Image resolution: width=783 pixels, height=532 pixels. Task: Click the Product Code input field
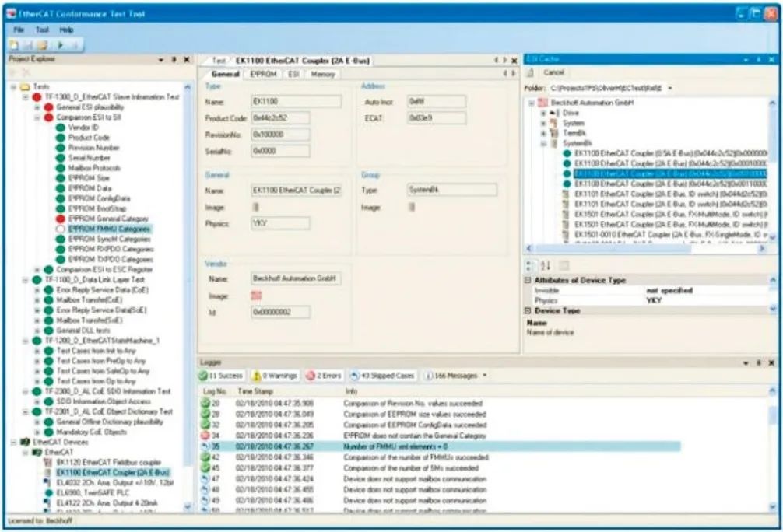point(280,117)
